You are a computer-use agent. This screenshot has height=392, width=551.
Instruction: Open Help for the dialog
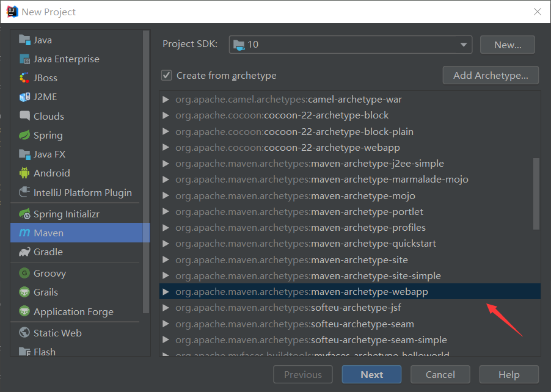(x=509, y=374)
